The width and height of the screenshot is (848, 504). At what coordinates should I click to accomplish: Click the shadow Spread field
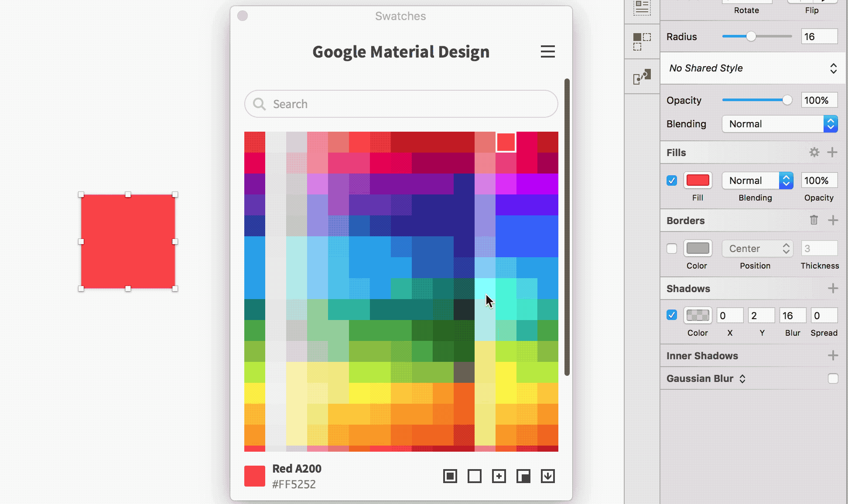(x=824, y=315)
